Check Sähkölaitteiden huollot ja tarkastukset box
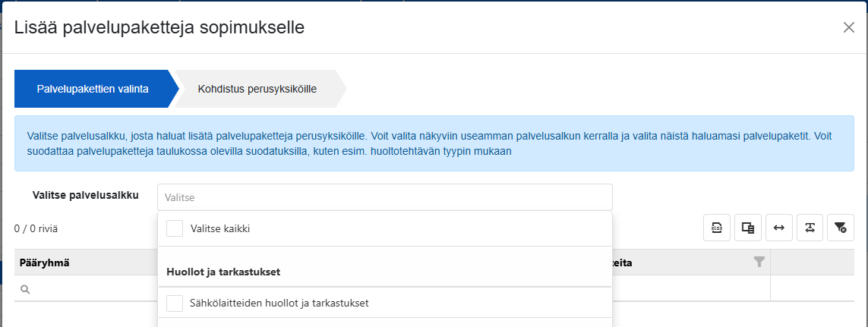The height and width of the screenshot is (327, 868). coord(175,303)
